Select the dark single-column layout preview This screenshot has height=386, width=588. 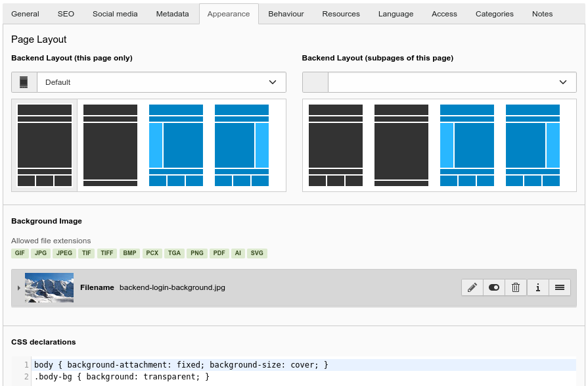110,145
